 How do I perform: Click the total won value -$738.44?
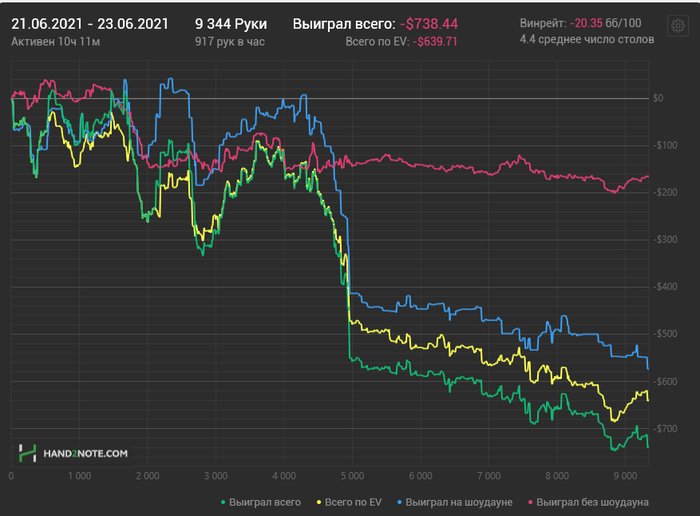tap(429, 24)
